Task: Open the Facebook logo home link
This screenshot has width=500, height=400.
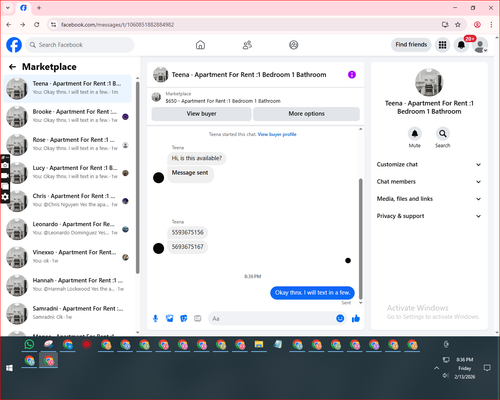Action: coord(14,45)
